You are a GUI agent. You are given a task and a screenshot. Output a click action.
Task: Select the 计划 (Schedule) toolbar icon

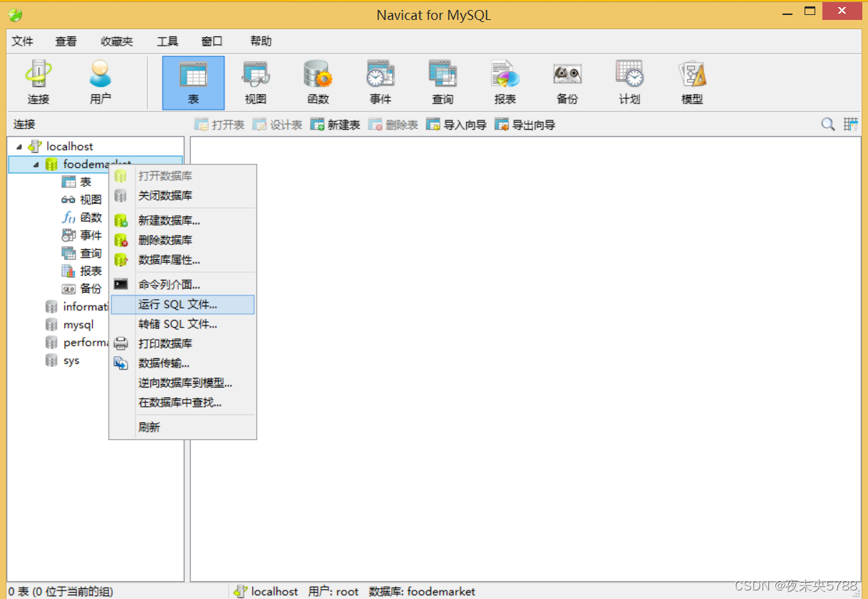629,83
